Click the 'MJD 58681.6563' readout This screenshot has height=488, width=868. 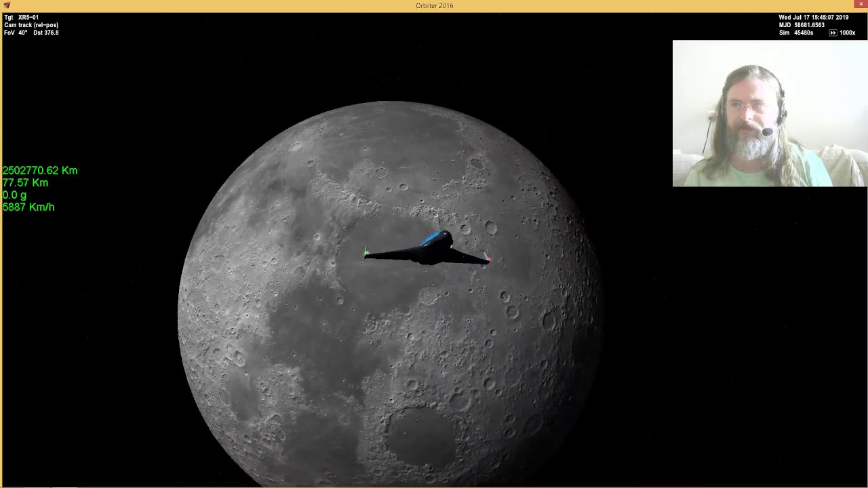tap(802, 25)
